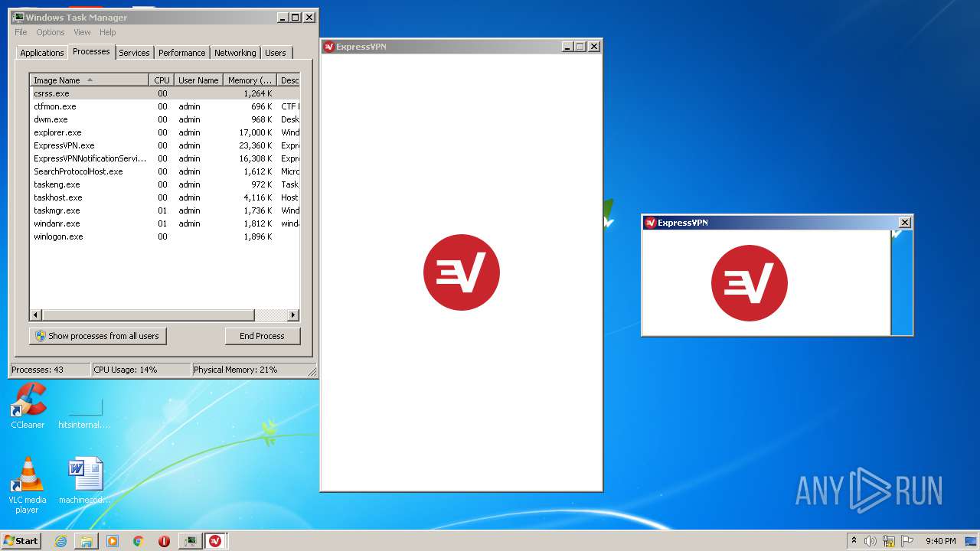Switch to the Networking tab
The image size is (980, 551).
pyautogui.click(x=235, y=53)
